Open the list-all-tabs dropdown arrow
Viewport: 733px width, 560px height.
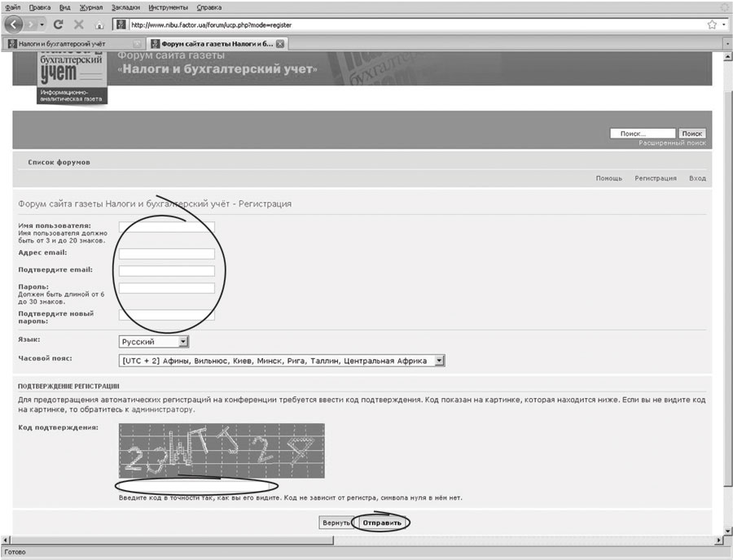tap(726, 43)
